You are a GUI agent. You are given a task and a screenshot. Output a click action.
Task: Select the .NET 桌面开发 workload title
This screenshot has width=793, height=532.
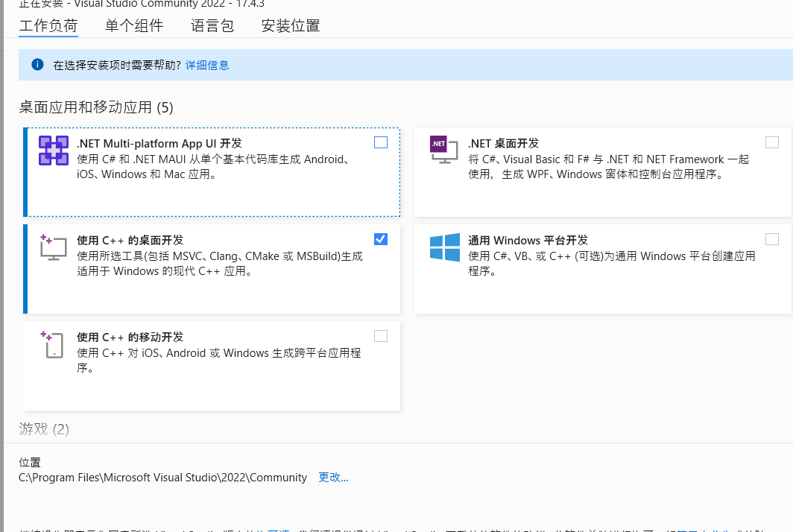click(503, 144)
